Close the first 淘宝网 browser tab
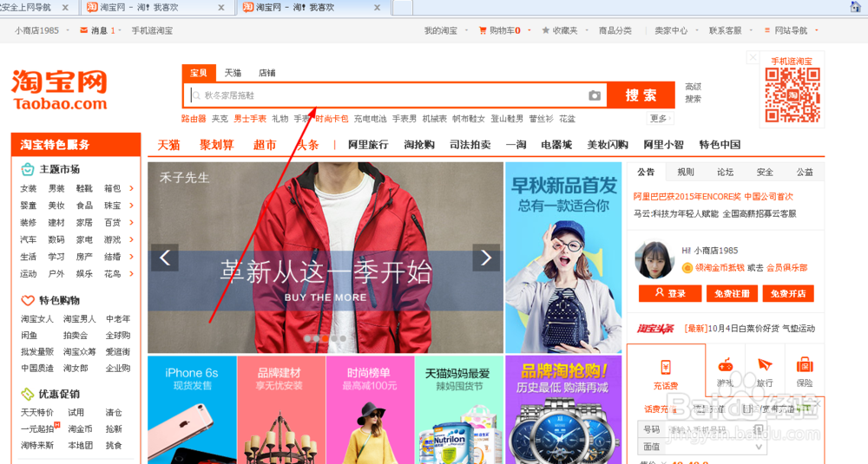 point(220,7)
